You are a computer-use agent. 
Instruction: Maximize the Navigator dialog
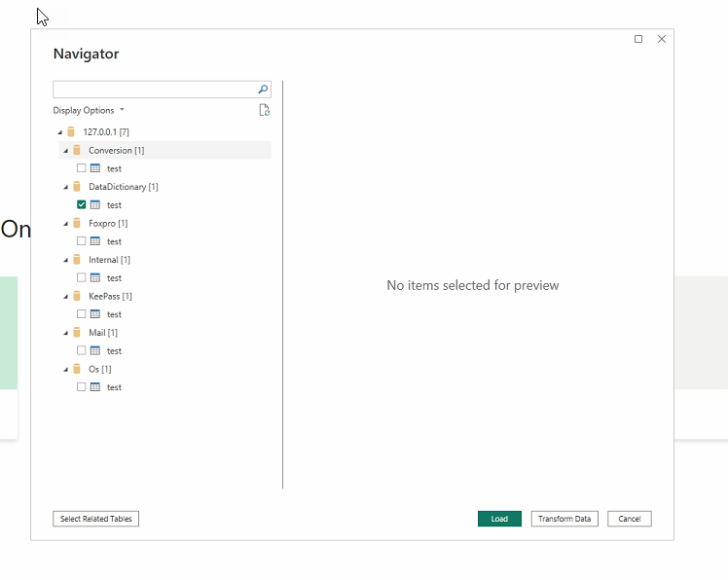638,39
